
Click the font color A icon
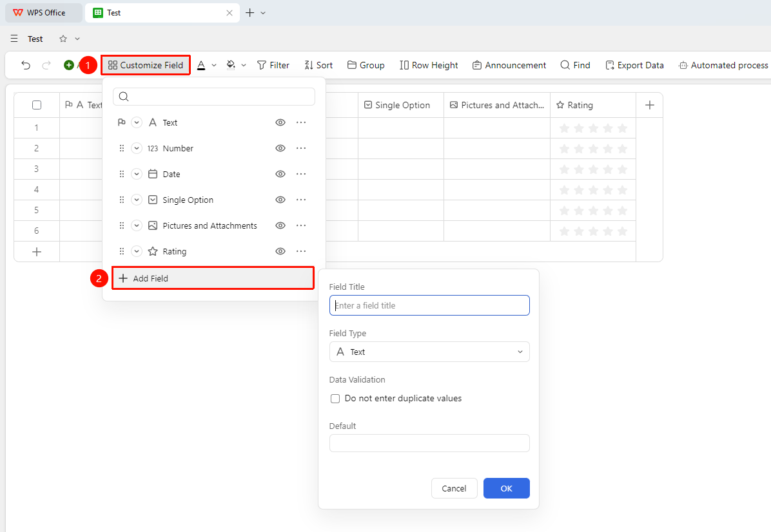click(201, 65)
